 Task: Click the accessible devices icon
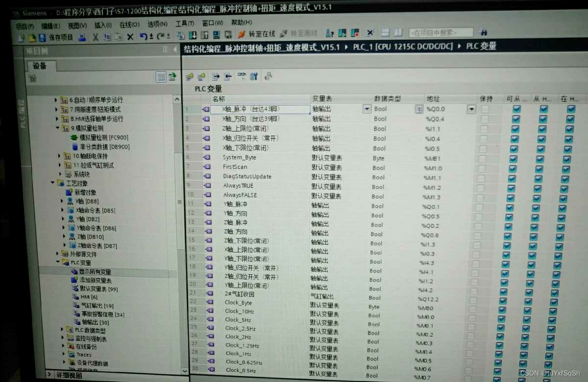(330, 33)
